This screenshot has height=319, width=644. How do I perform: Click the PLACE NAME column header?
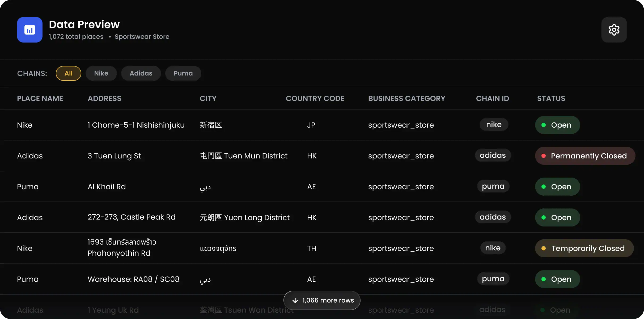pos(40,99)
